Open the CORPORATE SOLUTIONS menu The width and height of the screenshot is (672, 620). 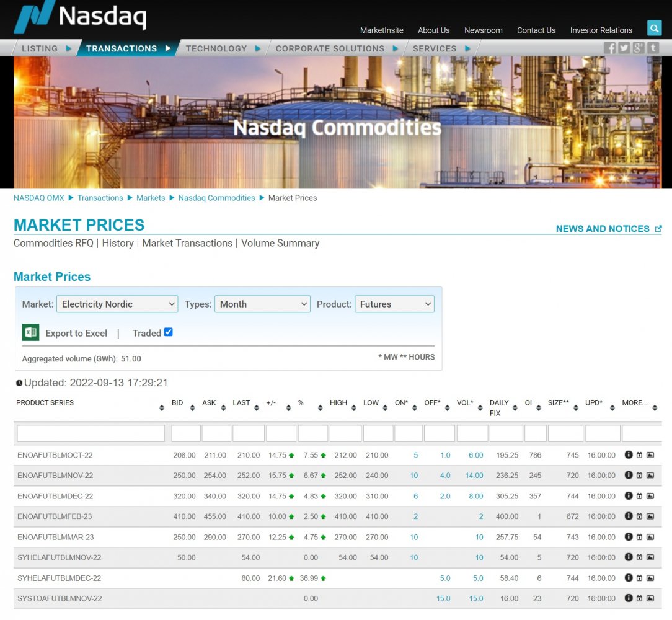click(336, 48)
